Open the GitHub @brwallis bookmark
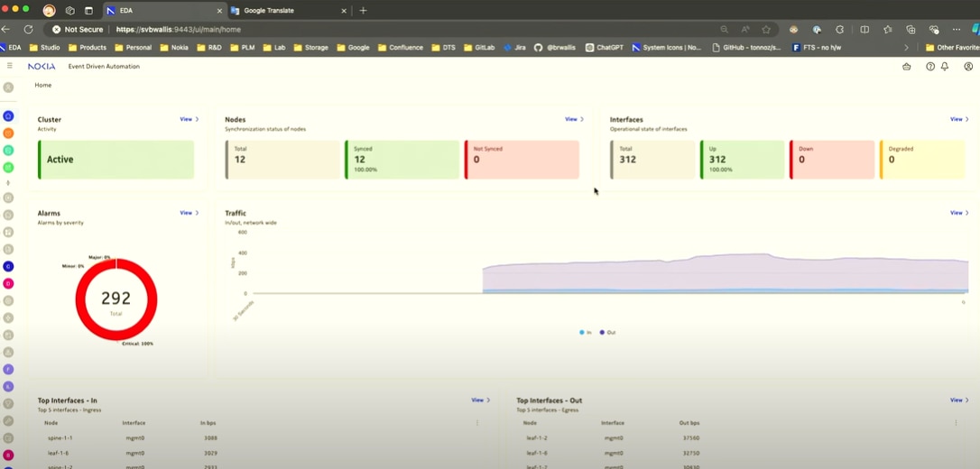 556,48
